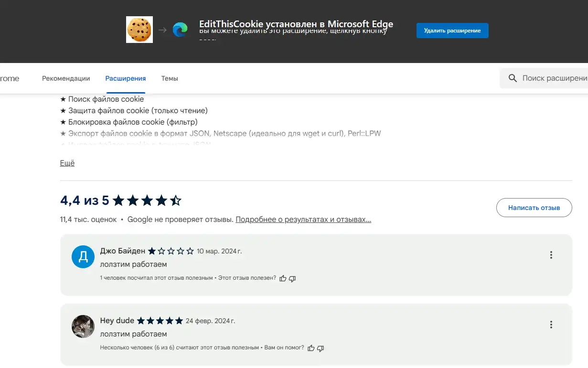Click the 'EditThisCookie установлен в Microsoft Edge' heading
The image size is (588, 368).
[296, 24]
